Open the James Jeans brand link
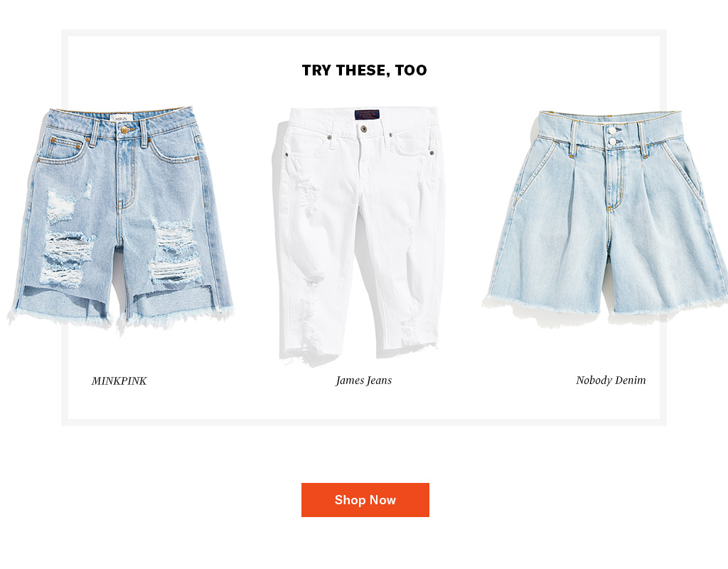This screenshot has height=569, width=728. [x=363, y=381]
